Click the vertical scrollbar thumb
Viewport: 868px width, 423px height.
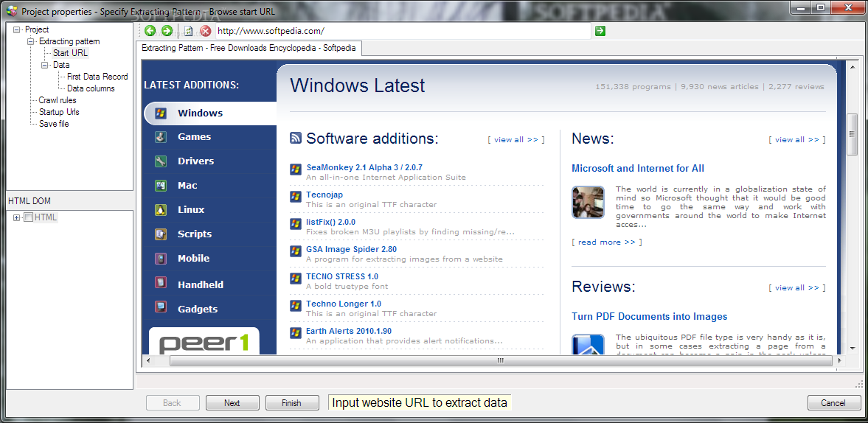[x=853, y=134]
